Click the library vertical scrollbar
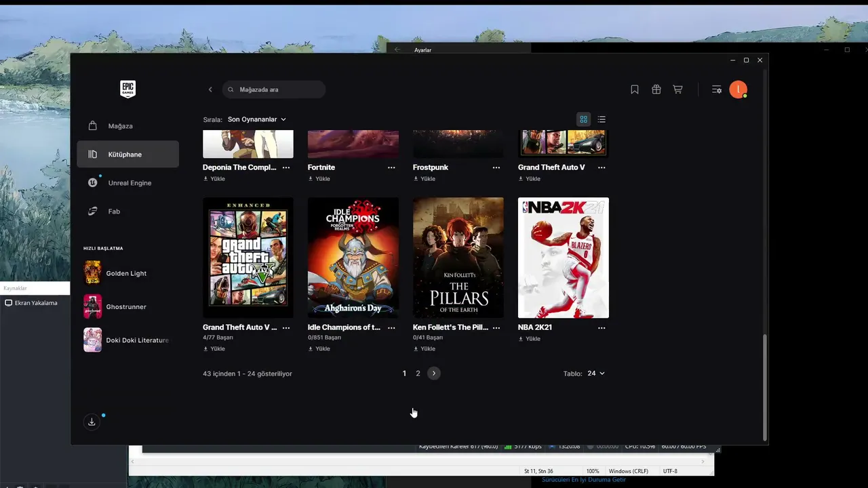Image resolution: width=868 pixels, height=488 pixels. click(765, 386)
